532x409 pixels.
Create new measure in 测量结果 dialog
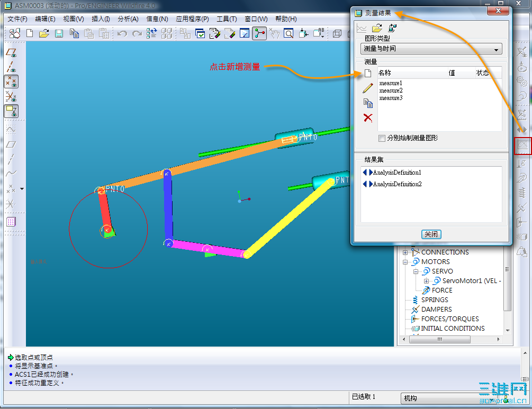pyautogui.click(x=368, y=73)
